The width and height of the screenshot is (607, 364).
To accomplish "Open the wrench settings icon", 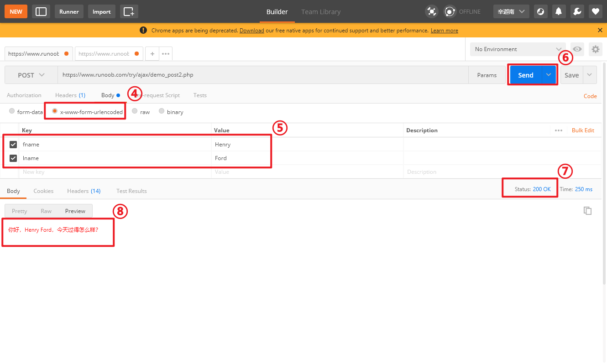I will (577, 11).
